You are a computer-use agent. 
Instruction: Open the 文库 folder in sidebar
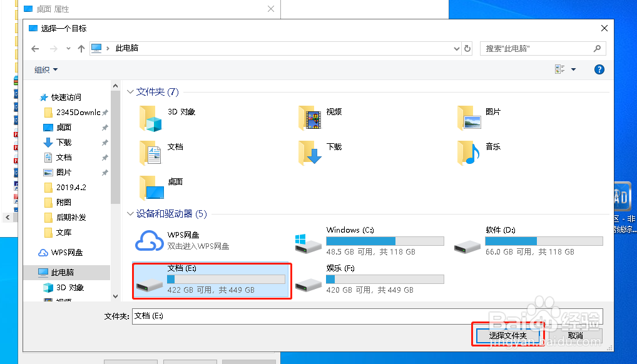tap(64, 233)
